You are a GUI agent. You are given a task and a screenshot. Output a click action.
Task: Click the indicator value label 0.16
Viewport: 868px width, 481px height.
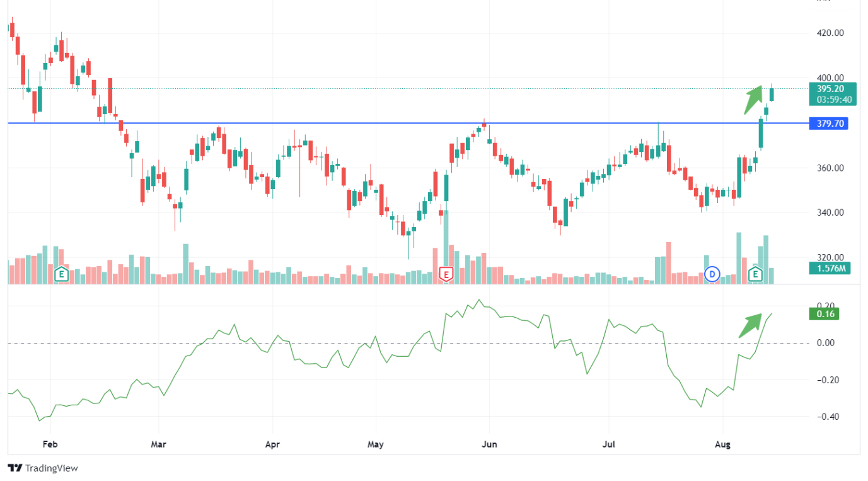click(825, 314)
